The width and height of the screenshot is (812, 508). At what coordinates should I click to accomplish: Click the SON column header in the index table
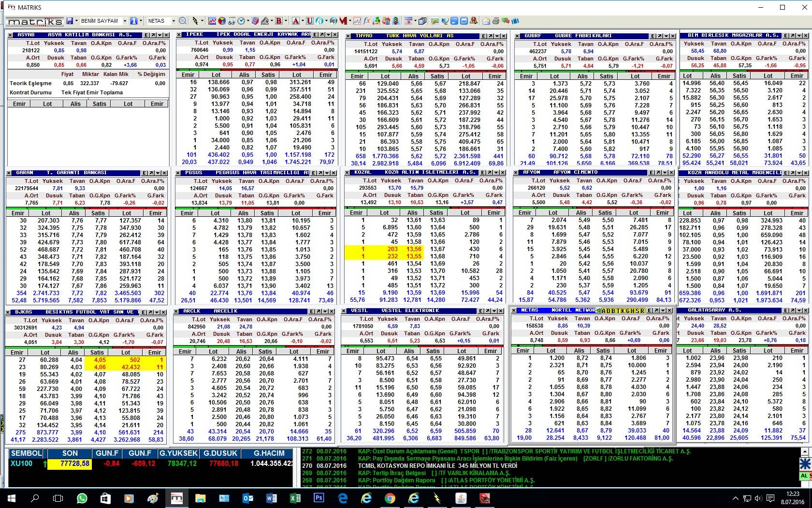70,453
